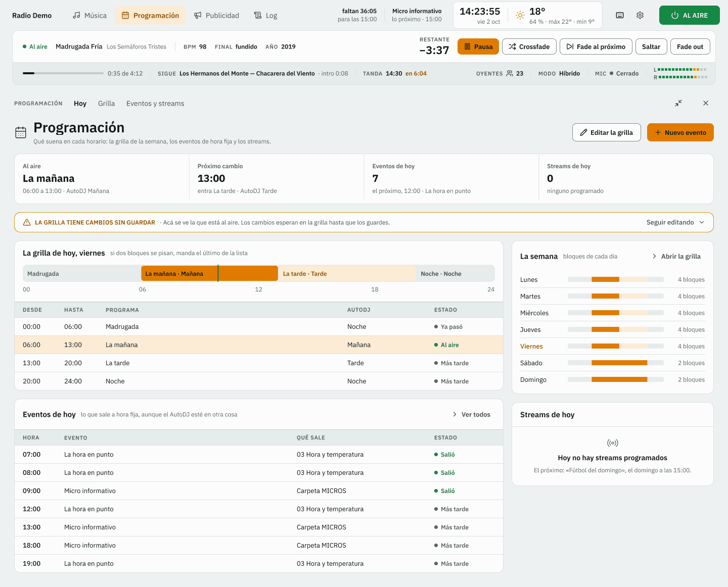Select the 09:00 Micro informativo event
This screenshot has height=587, width=728.
(259, 491)
